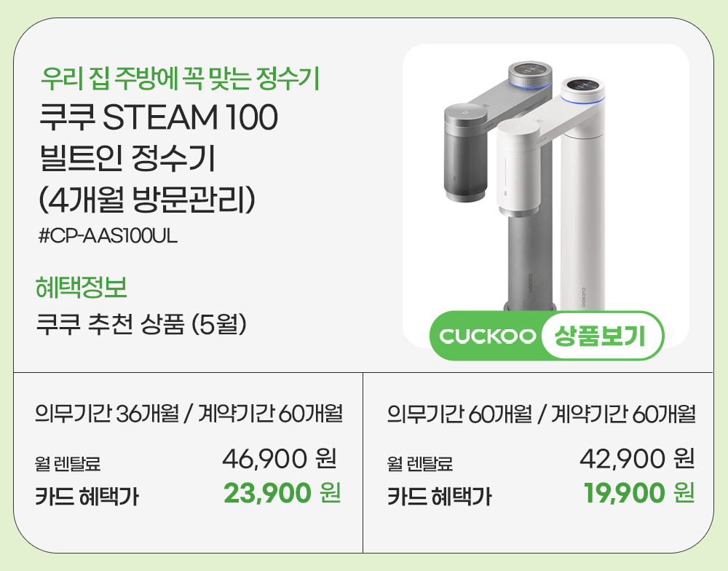Viewport: 728px width, 571px height.
Task: Click the 혜택정보 heading
Action: tap(82, 288)
